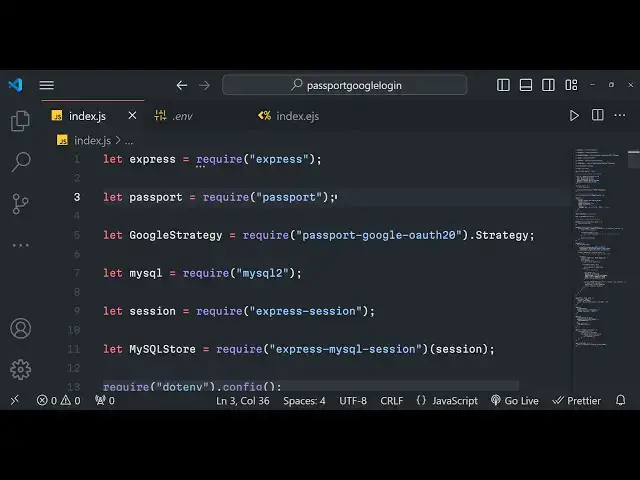Viewport: 640px width, 480px height.
Task: Click the ports forwarded indicator showing 0
Action: tap(105, 400)
